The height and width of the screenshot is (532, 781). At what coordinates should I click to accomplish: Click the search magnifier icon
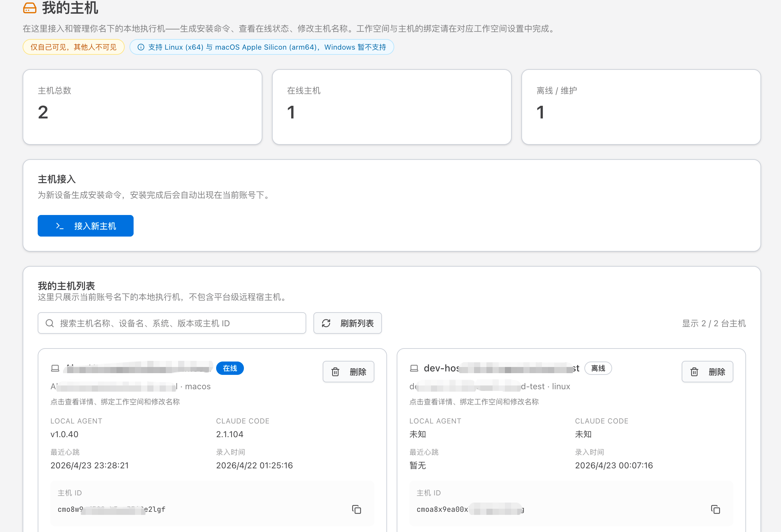pos(50,323)
